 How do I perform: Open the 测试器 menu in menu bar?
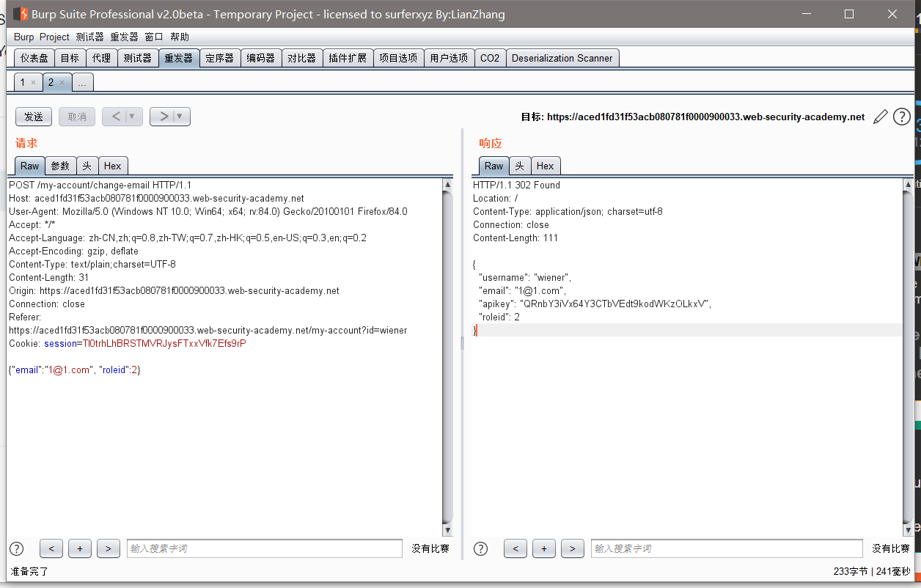[90, 37]
